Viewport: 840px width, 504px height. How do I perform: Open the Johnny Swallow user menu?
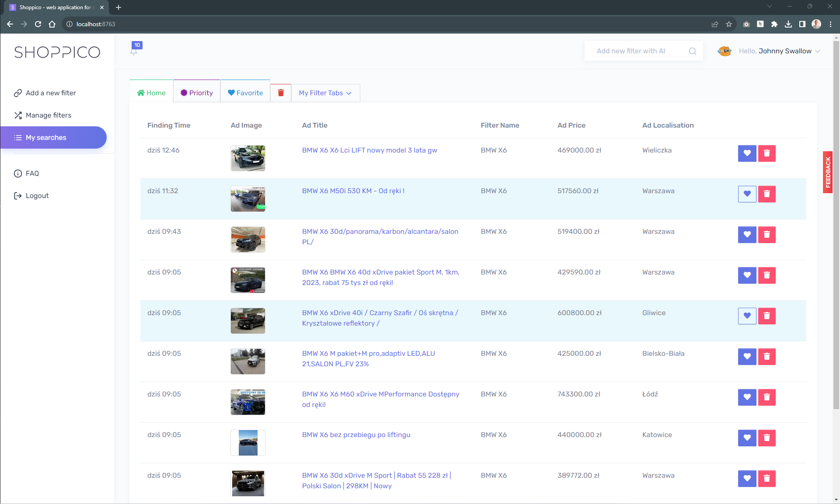click(x=780, y=51)
